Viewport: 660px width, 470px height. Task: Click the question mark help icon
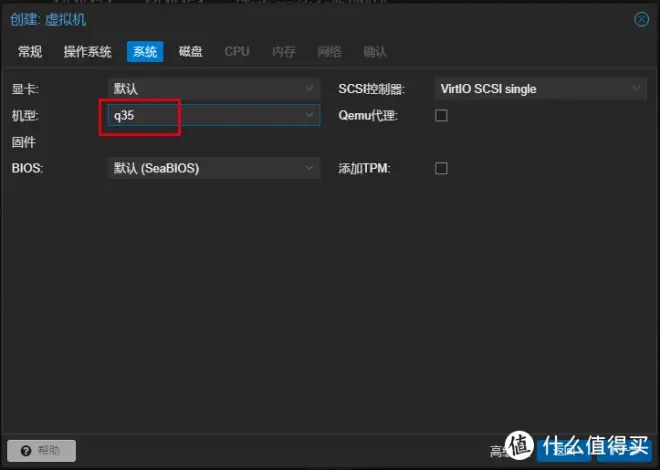(26, 451)
